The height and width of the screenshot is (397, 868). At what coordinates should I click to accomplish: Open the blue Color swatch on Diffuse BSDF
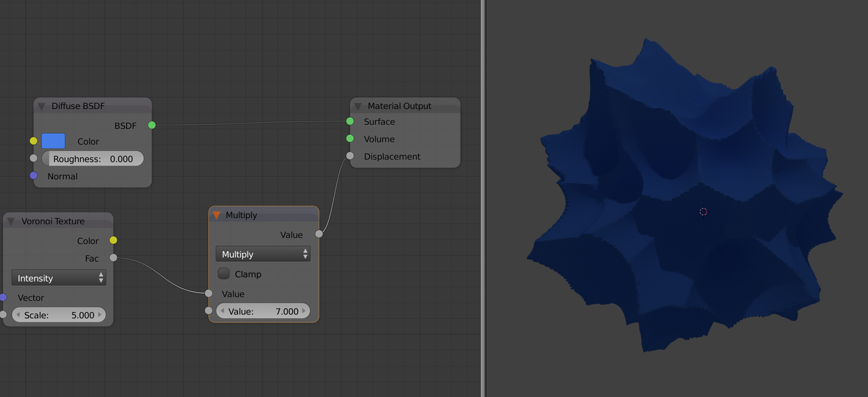(x=54, y=141)
